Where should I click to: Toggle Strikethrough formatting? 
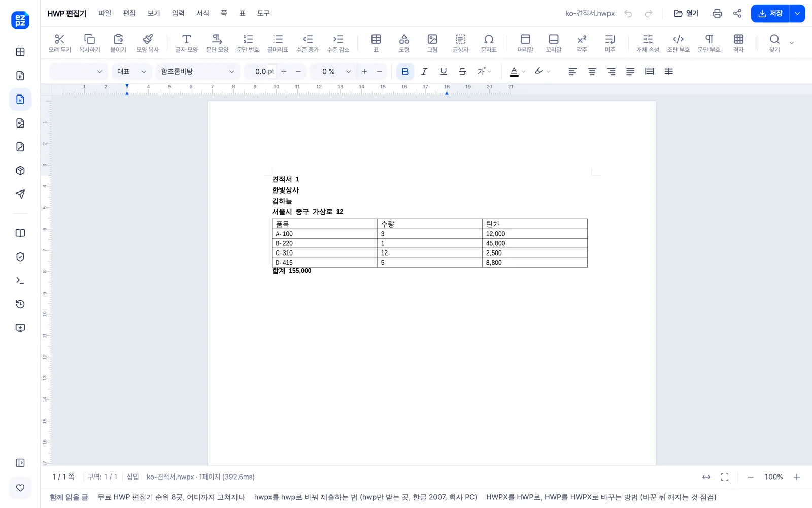pos(462,72)
